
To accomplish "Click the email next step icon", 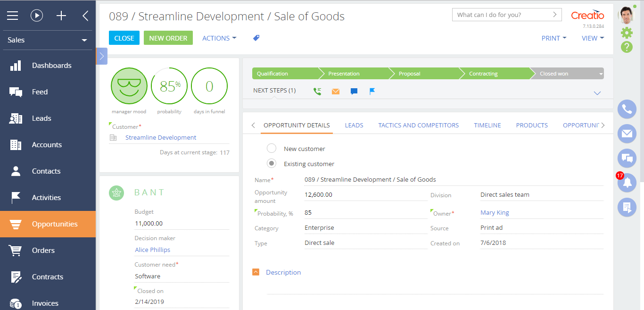I will pos(336,92).
